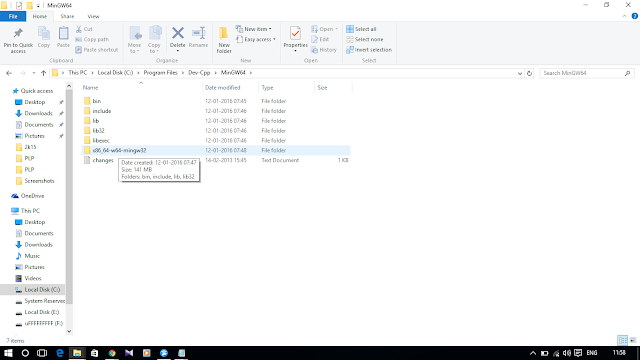Select the x86_64-w64-mingw32 folder
Viewport: 640px width, 360px height.
119,150
